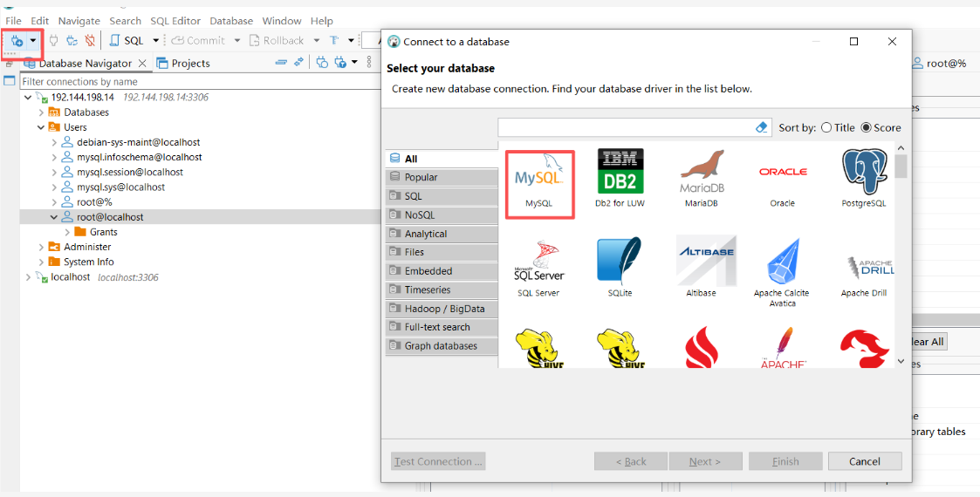Expand the Grants folder
The image size is (980, 497).
coord(67,232)
